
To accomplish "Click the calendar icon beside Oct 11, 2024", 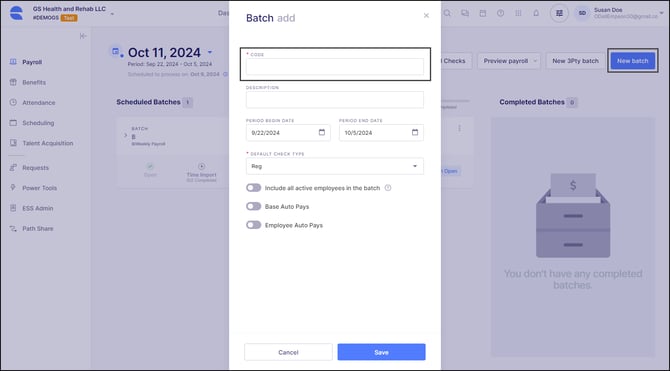I will point(115,52).
